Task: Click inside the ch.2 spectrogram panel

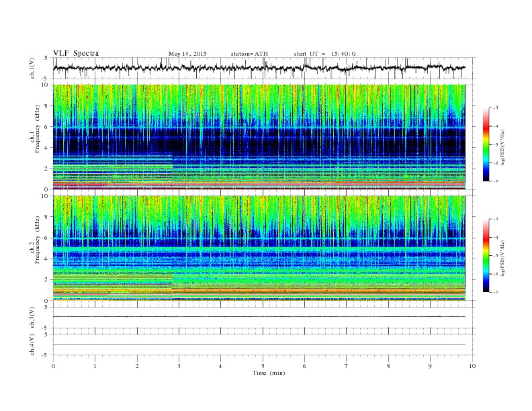Action: pos(259,248)
